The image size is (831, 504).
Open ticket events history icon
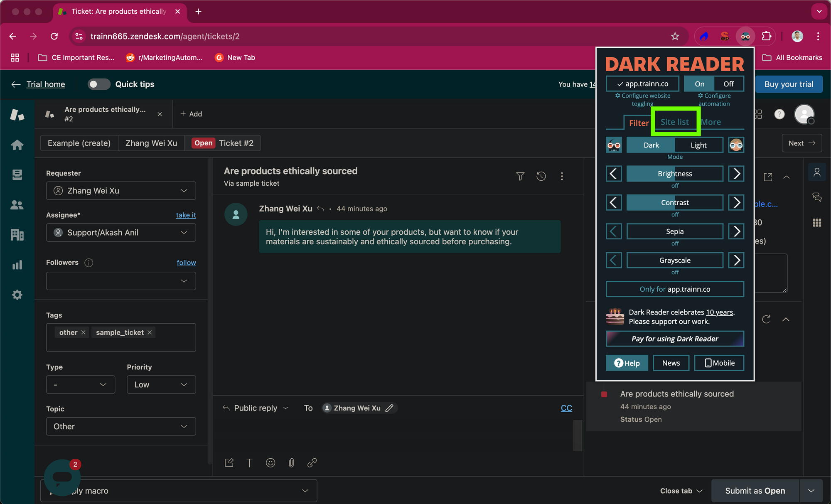pos(541,176)
